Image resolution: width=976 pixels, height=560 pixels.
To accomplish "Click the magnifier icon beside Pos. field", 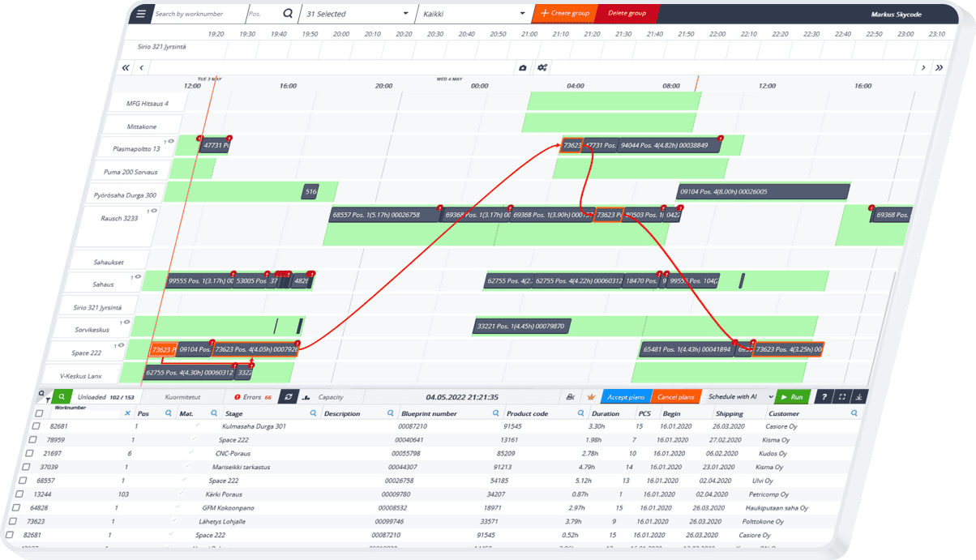I will point(288,14).
